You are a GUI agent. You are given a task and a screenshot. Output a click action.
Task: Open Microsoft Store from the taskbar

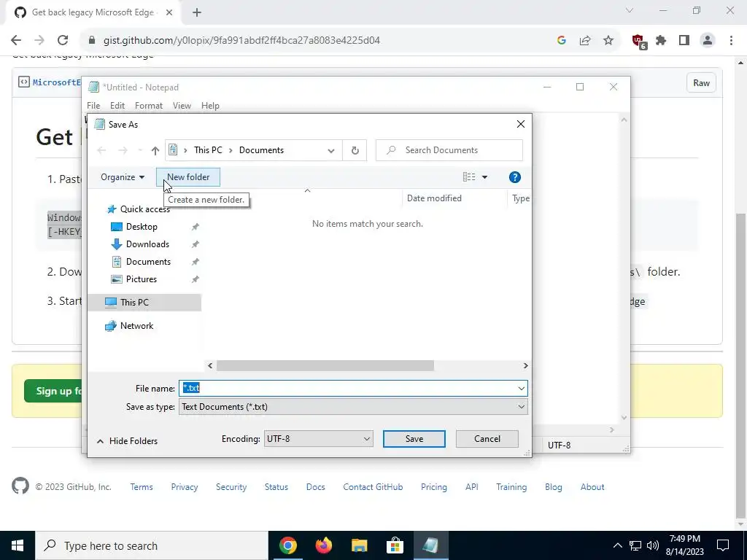coord(395,545)
